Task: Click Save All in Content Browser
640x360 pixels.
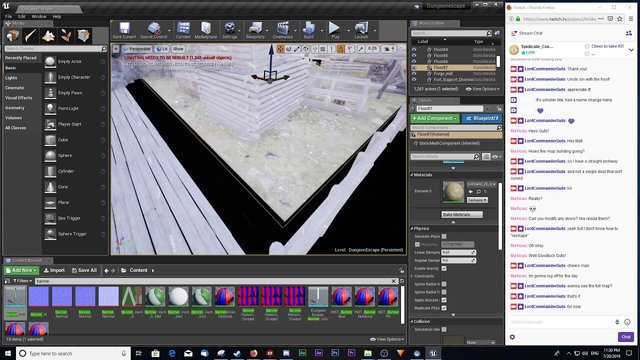Action: point(84,270)
